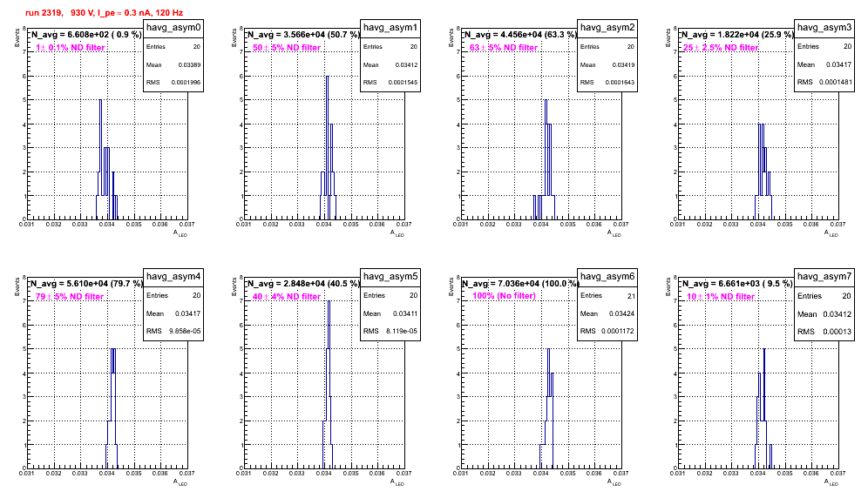
Task: Click RMS 8.119e-05 in havg_asym5 box
Action: 390,331
